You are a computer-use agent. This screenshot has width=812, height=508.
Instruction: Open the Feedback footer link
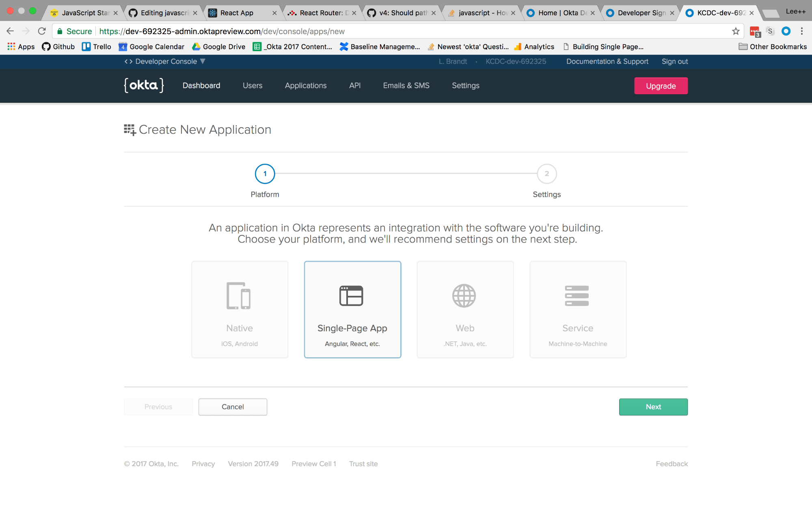672,464
